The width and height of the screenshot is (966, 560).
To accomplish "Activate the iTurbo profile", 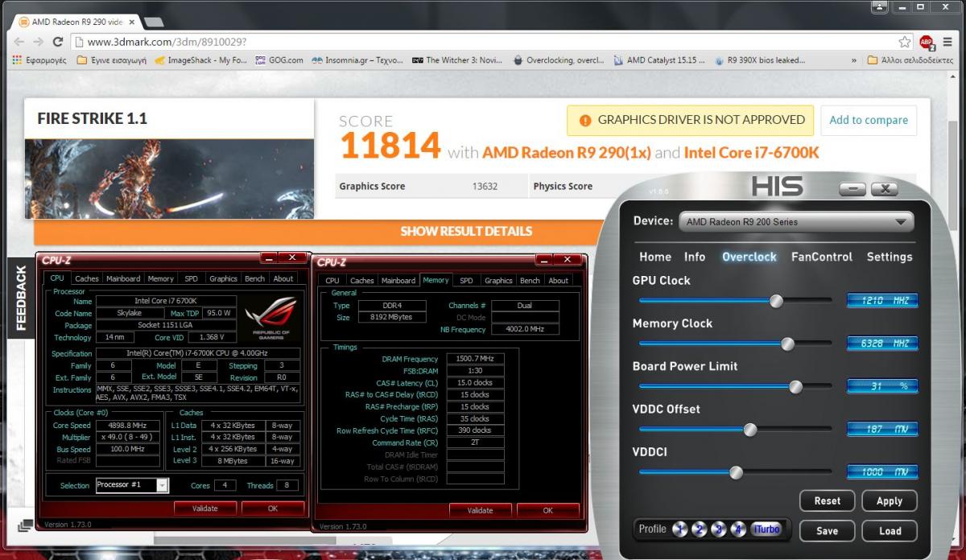I will tap(766, 529).
